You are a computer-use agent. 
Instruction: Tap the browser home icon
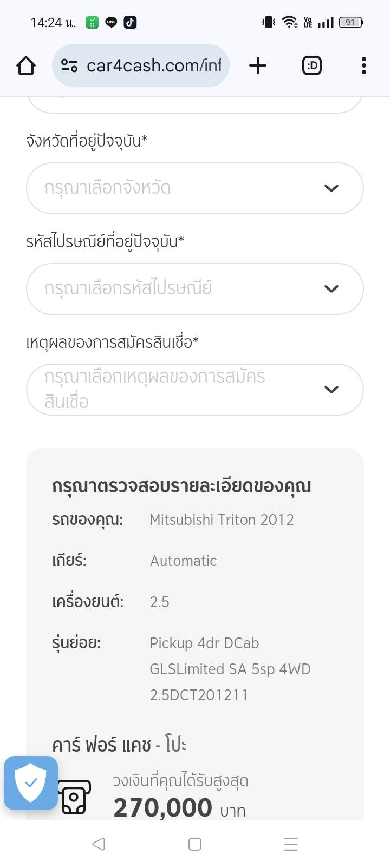click(26, 65)
